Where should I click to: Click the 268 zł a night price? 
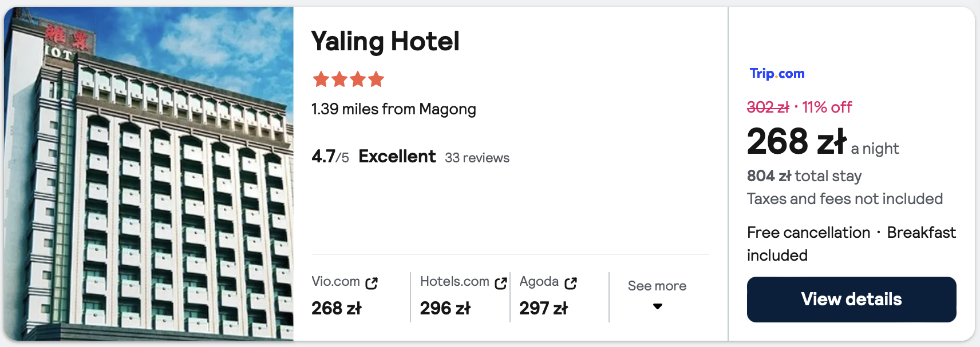[x=796, y=142]
